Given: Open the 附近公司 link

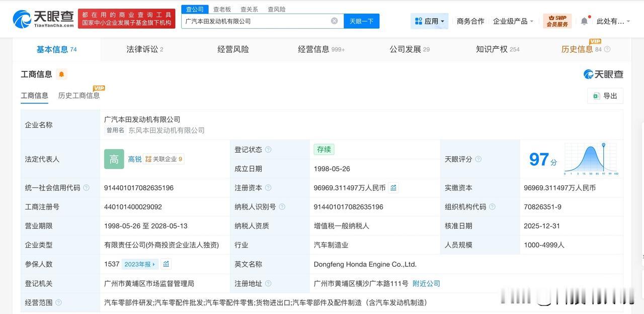Looking at the screenshot, I should [x=426, y=283].
